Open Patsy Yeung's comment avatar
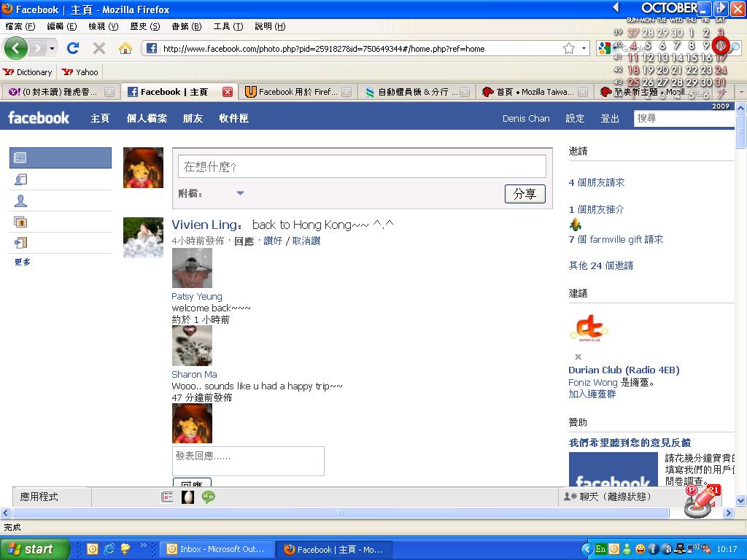The height and width of the screenshot is (560, 747). pyautogui.click(x=192, y=268)
